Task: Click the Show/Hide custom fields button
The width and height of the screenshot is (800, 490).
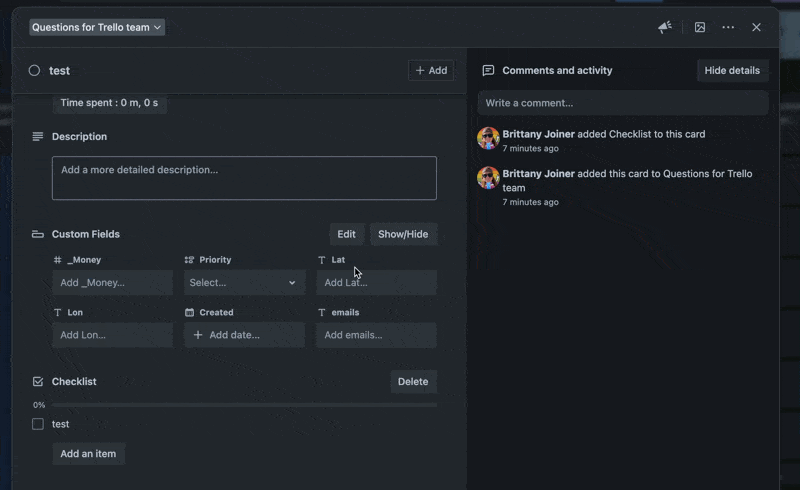Action: (x=403, y=234)
